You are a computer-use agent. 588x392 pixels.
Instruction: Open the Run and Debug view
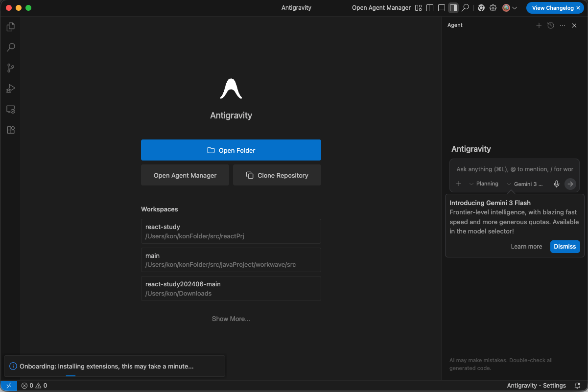click(x=10, y=89)
